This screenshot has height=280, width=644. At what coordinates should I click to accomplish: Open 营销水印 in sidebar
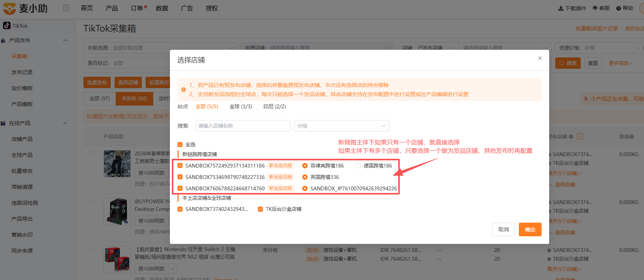click(22, 235)
